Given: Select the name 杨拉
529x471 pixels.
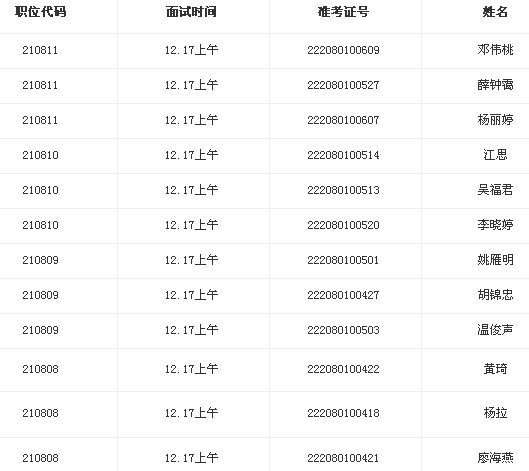Looking at the screenshot, I should pyautogui.click(x=495, y=413).
